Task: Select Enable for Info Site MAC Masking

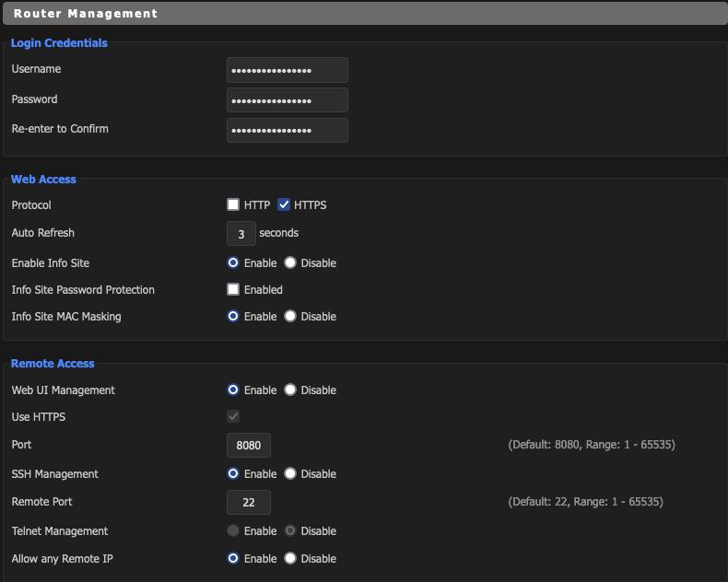Action: [x=233, y=317]
